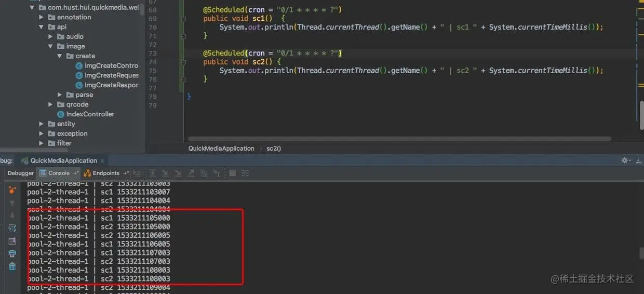Click the ImgCreateReques class icon
This screenshot has height=294, width=644.
click(x=79, y=75)
